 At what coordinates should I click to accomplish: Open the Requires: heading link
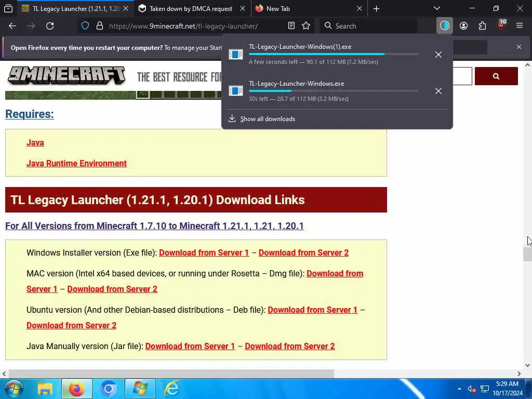pyautogui.click(x=30, y=114)
